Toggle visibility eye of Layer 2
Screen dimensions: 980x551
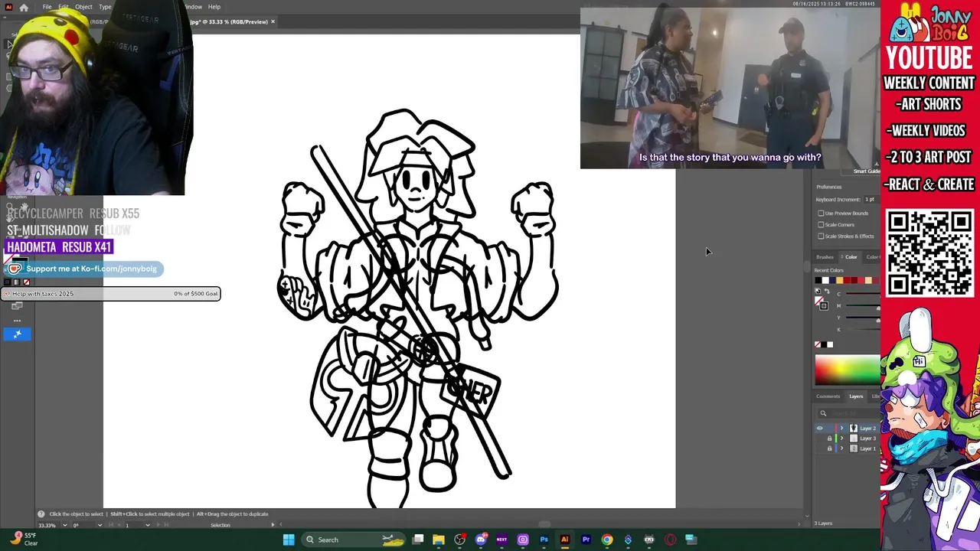(x=819, y=429)
